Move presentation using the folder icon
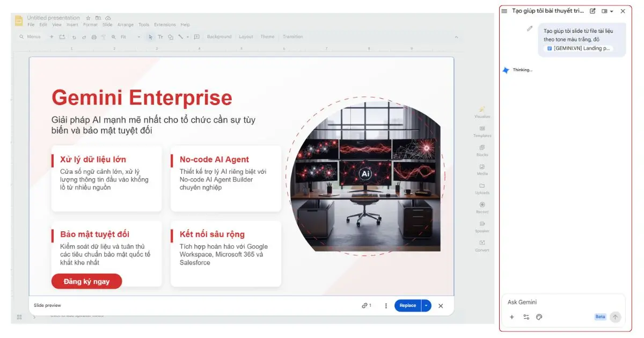The image size is (644, 338). pos(98,18)
